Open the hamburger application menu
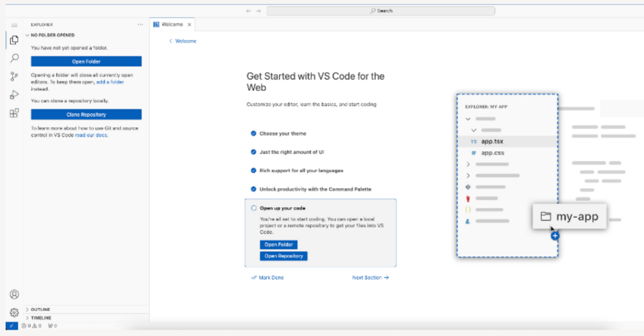The image size is (644, 336). (x=14, y=25)
